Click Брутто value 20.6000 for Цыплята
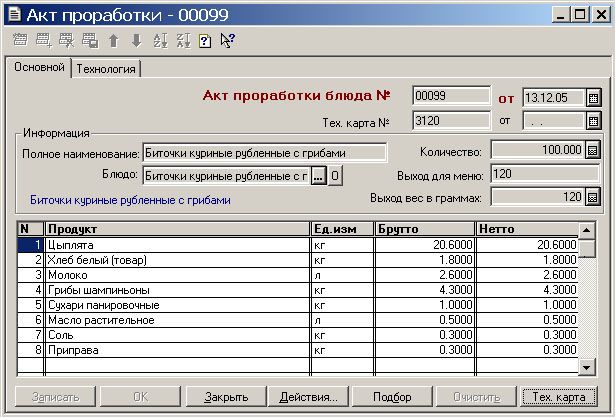The image size is (615, 420). click(x=425, y=245)
